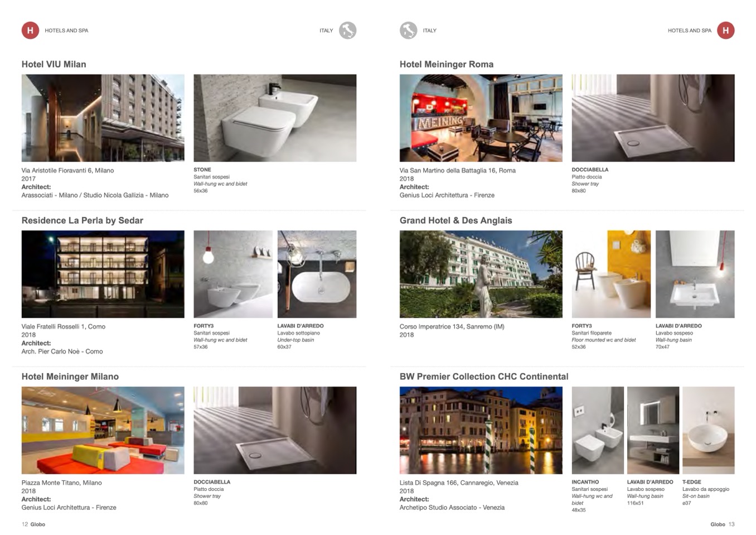756x535 pixels.
Task: Click the HOTELS AND SPA label on left page
Action: click(66, 31)
